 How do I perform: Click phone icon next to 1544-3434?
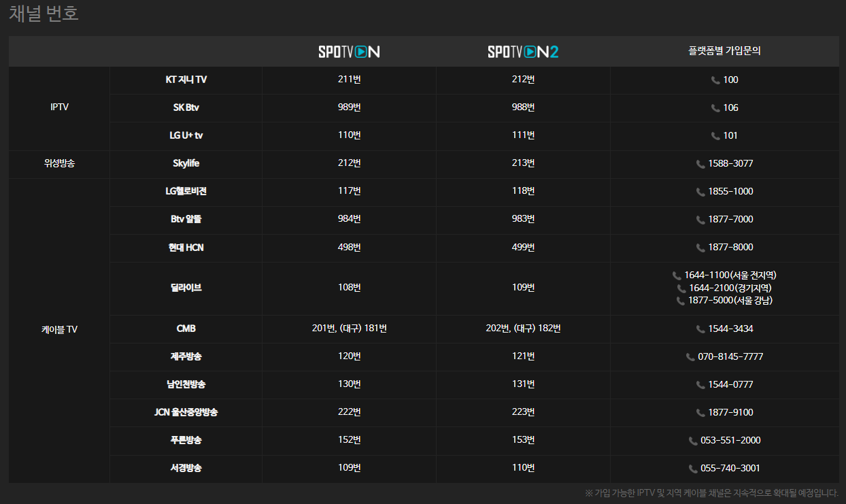point(700,329)
